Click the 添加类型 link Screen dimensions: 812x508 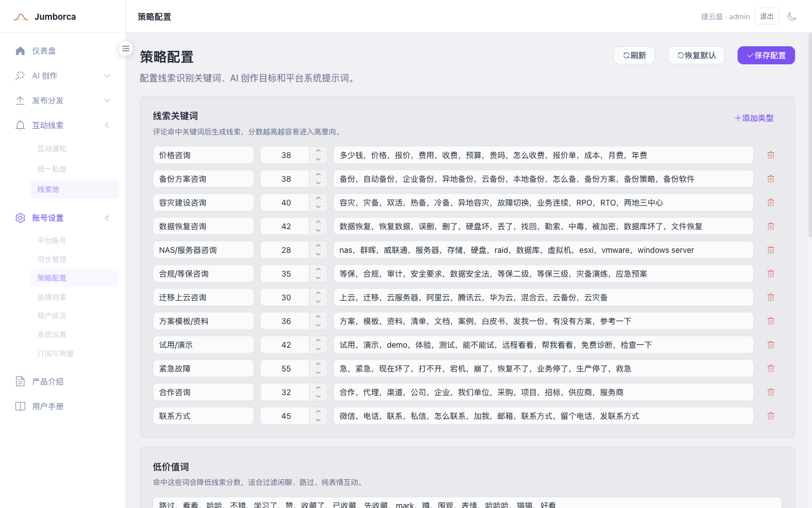754,118
